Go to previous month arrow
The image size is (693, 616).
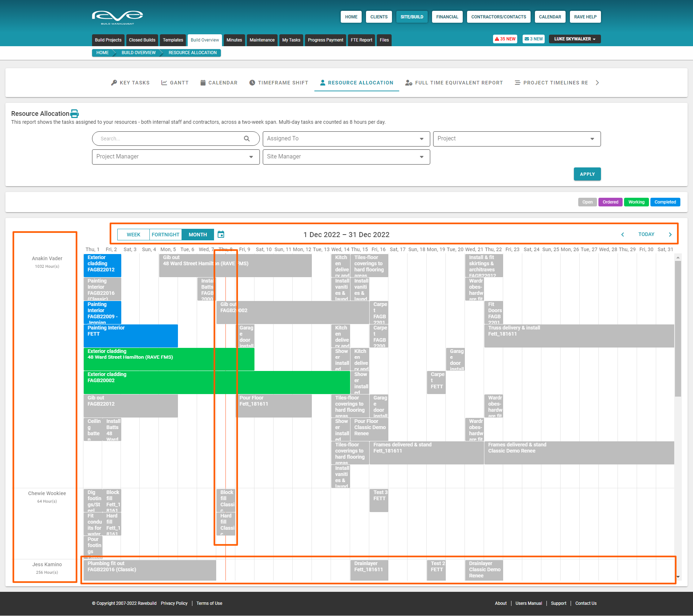tap(623, 235)
